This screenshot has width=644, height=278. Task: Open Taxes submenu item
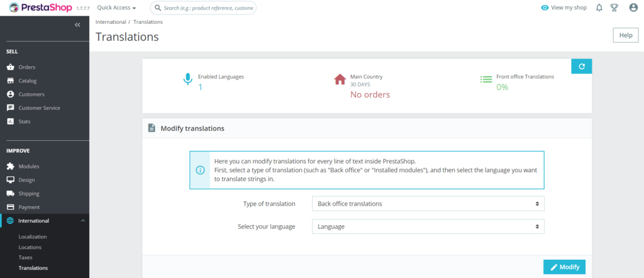tap(26, 257)
